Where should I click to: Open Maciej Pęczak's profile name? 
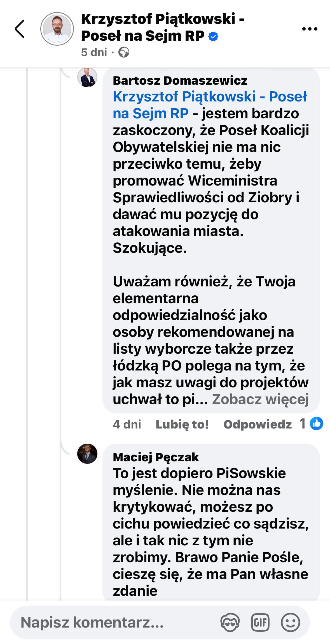(x=156, y=457)
